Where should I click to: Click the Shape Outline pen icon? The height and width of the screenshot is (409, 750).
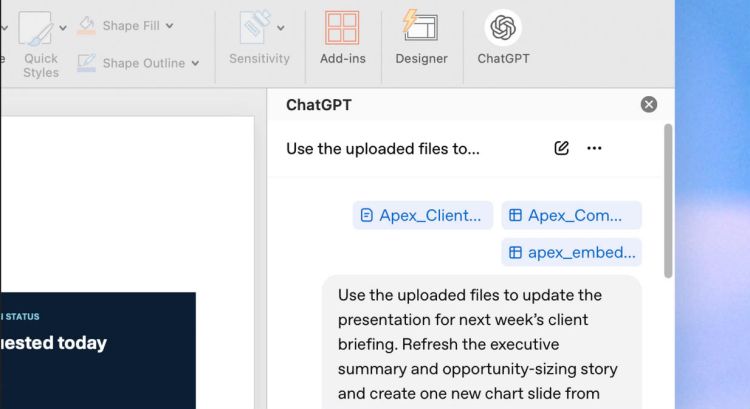click(x=87, y=63)
